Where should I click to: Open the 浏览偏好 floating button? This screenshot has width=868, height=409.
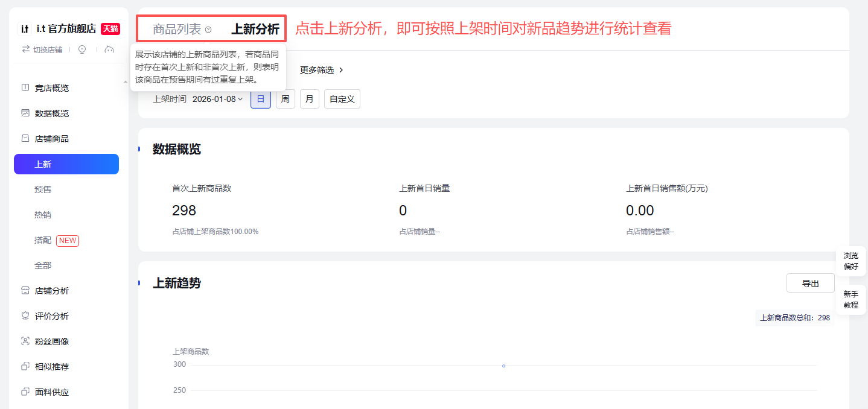tap(851, 261)
